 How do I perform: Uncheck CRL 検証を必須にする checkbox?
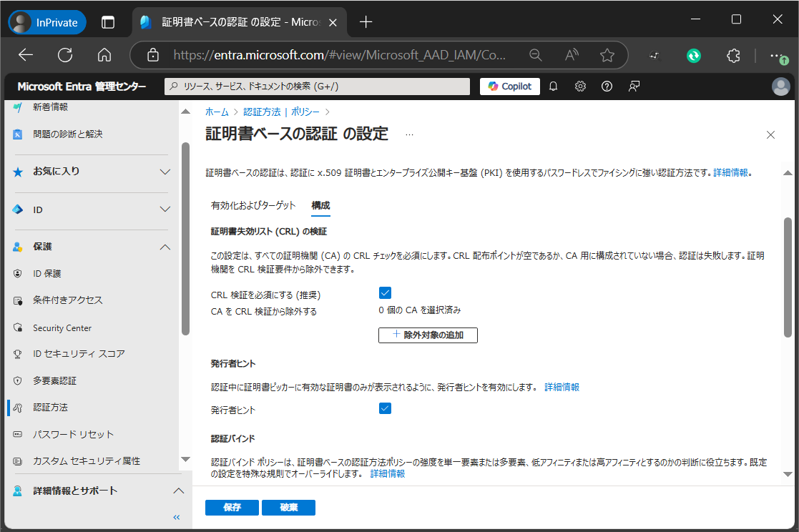385,292
